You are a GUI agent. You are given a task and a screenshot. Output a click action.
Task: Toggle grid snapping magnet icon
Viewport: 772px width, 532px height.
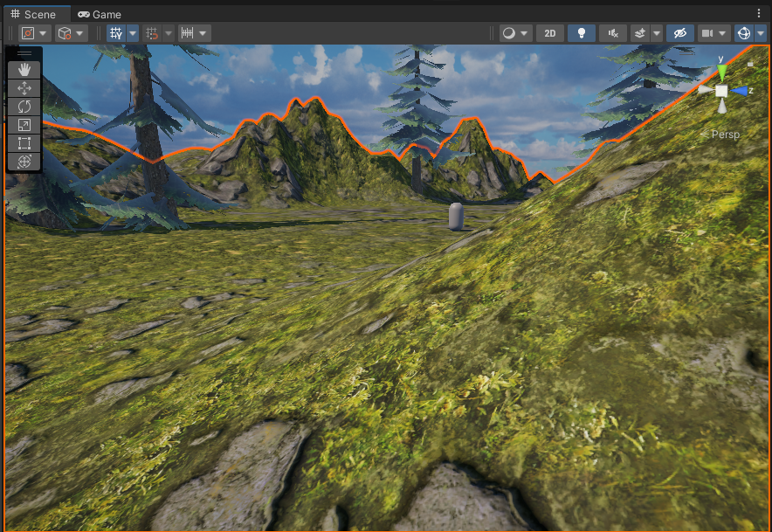[x=152, y=33]
